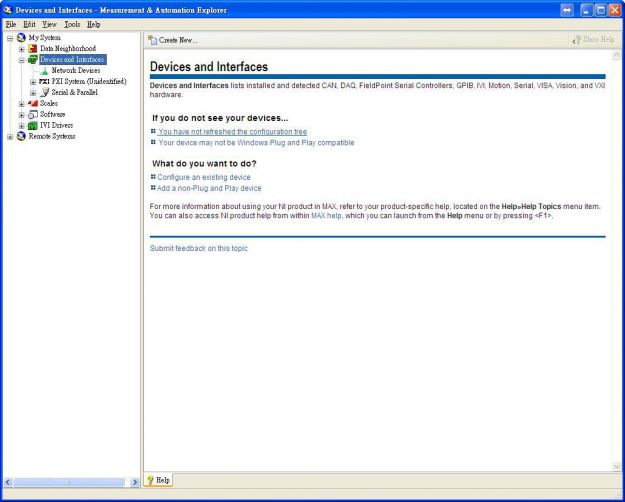625x502 pixels.
Task: Click Submit feedback on this topic
Action: 199,248
